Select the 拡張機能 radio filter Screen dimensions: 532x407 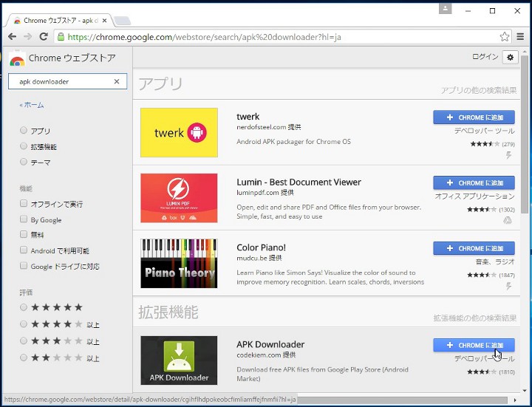tap(24, 146)
